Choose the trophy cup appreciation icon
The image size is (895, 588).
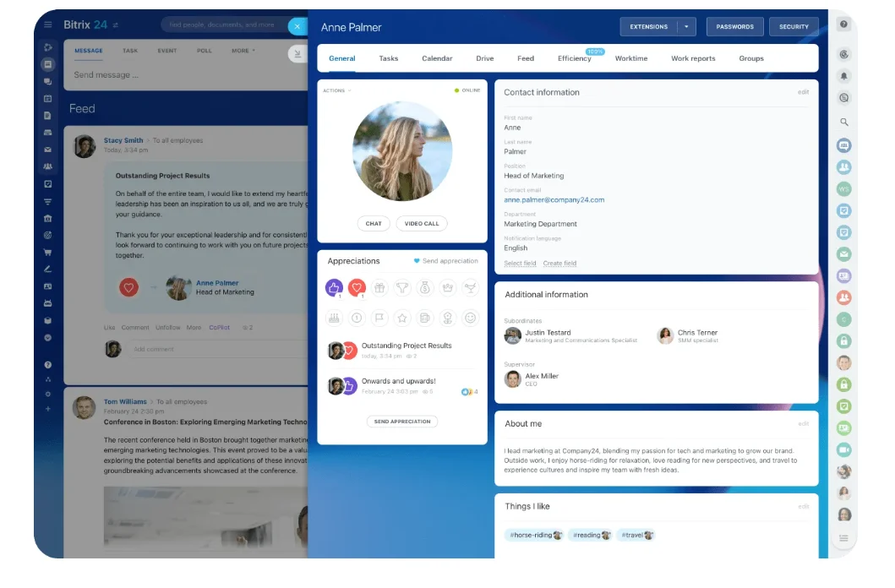402,288
